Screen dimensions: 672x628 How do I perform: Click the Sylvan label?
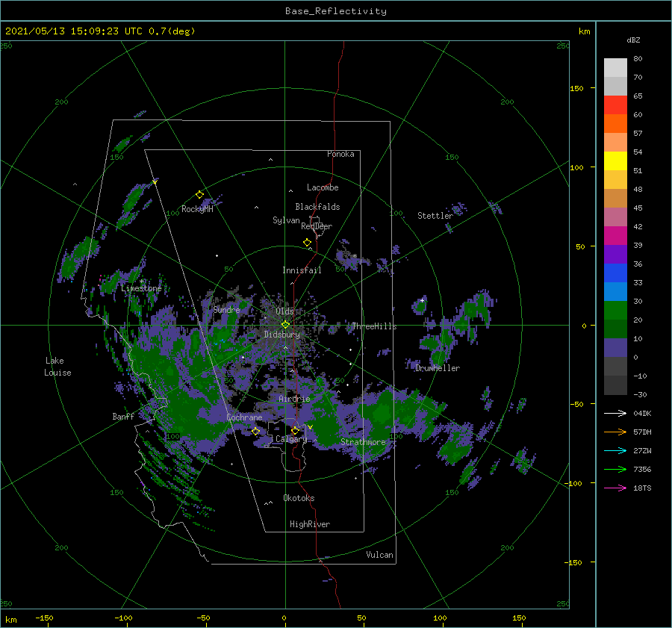pos(286,220)
